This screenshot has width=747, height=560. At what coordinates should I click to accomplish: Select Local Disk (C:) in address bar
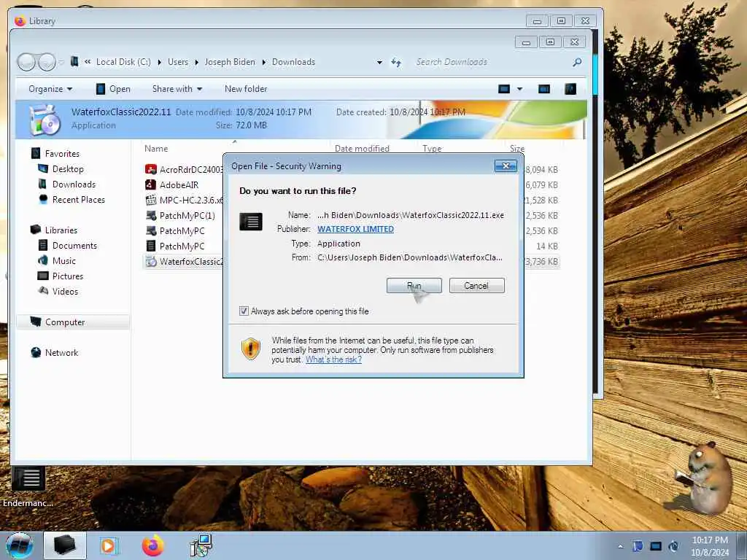[x=123, y=62]
